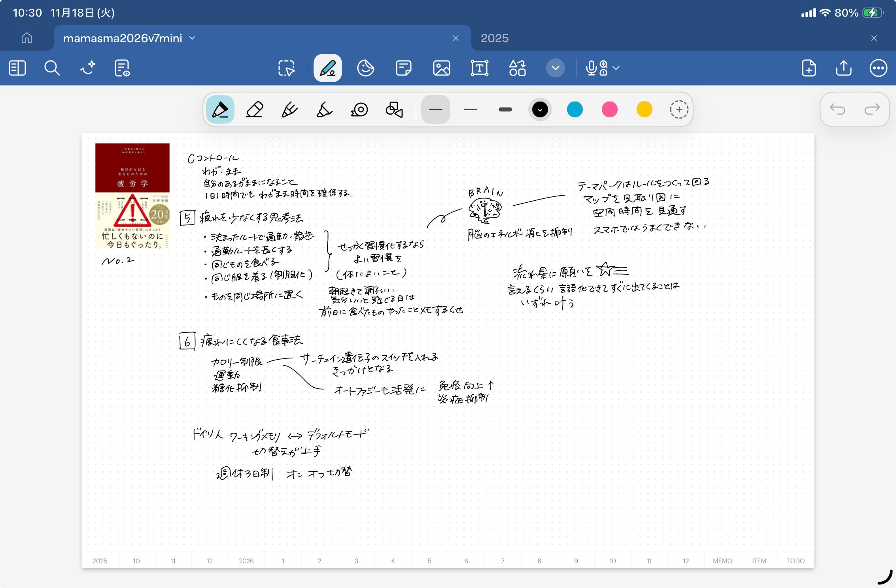Viewport: 896px width, 588px height.
Task: Add a Text box tool
Action: click(479, 68)
